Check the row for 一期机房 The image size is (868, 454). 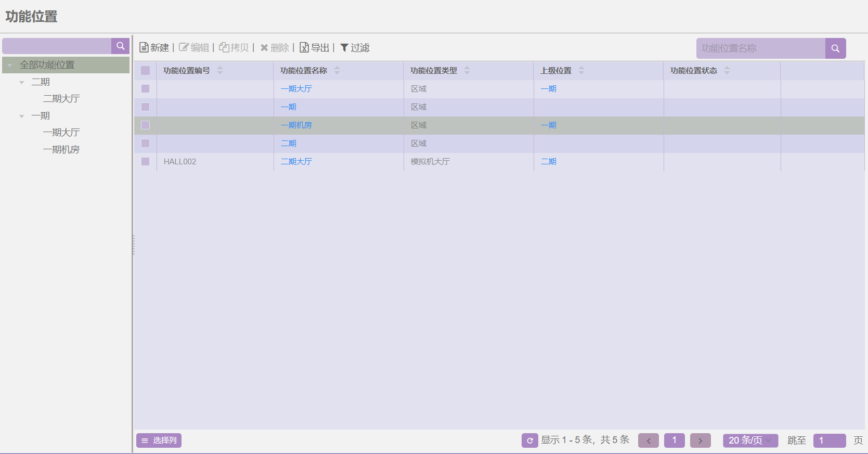[146, 125]
